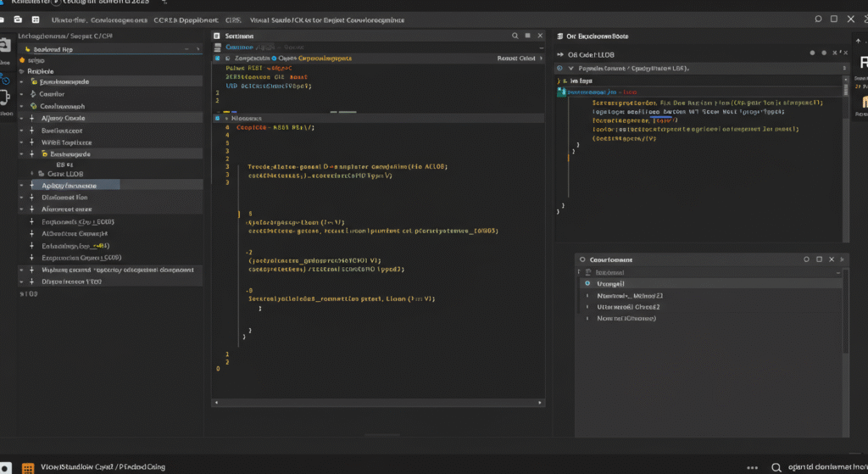Click the arrow at the lower-right panel header's right end
Screen dimensions: 868x474
(x=843, y=259)
